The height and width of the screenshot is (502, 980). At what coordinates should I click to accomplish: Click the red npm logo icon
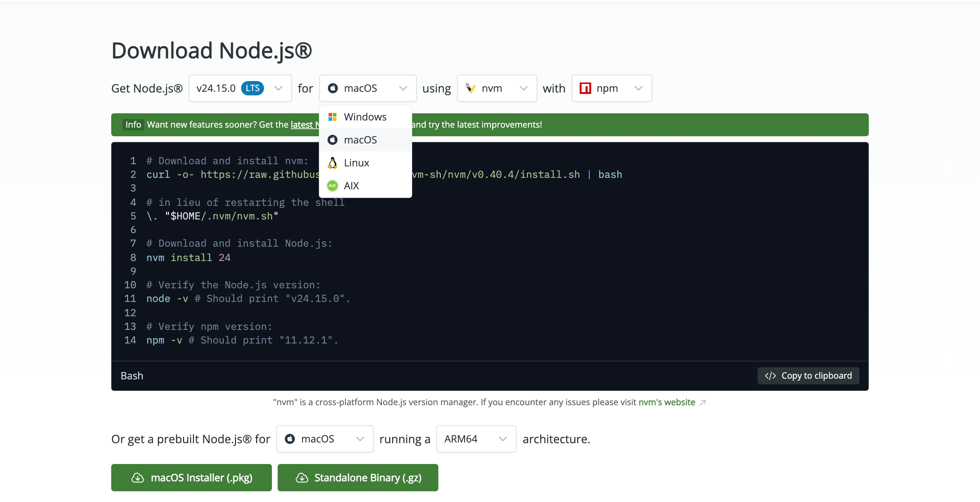(585, 88)
